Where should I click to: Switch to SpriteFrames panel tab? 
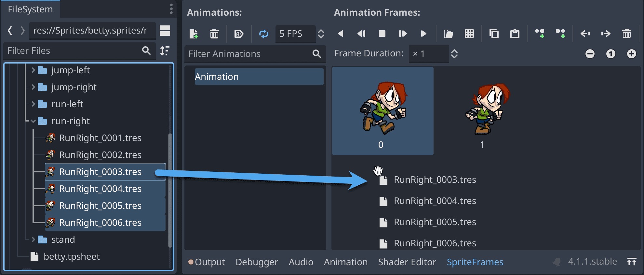475,262
